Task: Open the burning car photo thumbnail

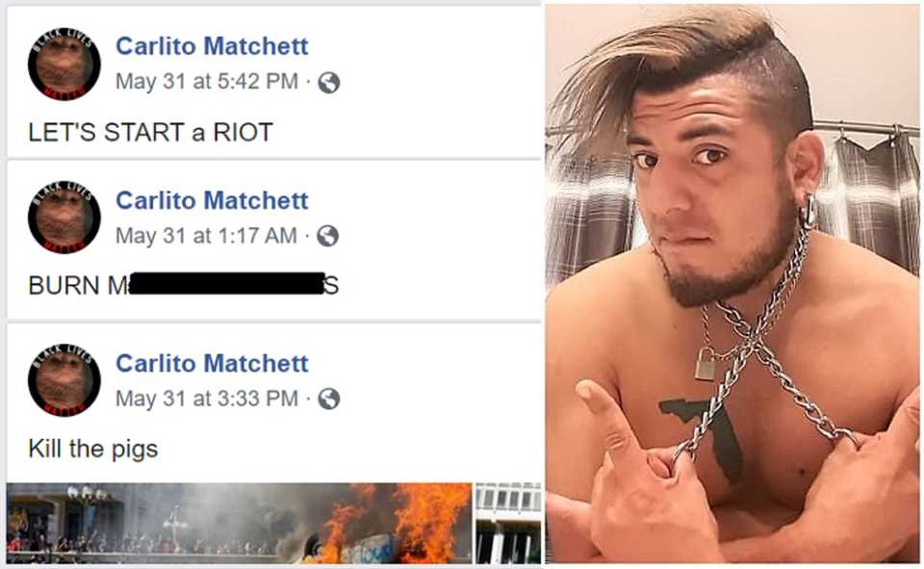Action: tap(240, 524)
